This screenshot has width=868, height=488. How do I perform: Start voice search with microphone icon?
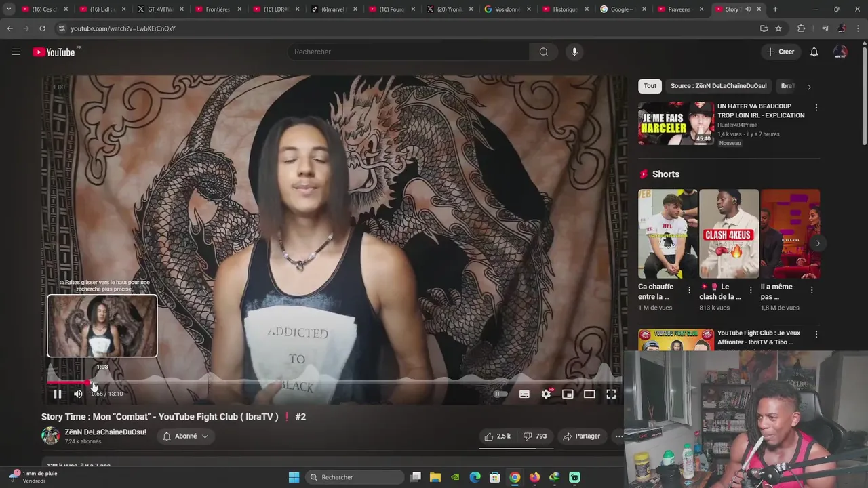[574, 52]
